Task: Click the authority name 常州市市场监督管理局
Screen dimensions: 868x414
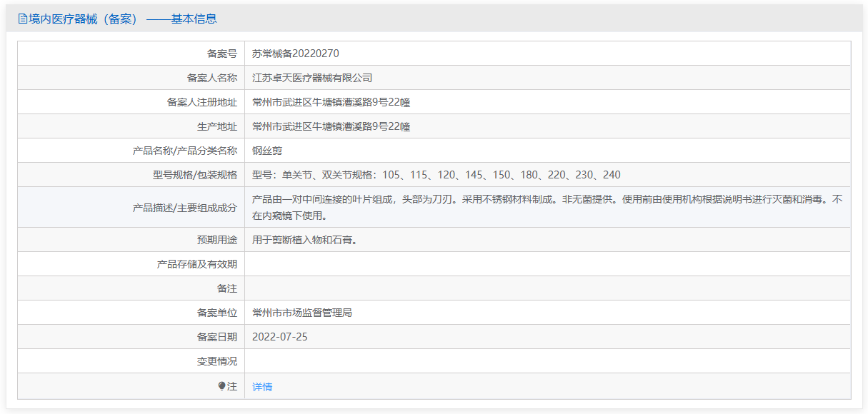Action: 302,313
